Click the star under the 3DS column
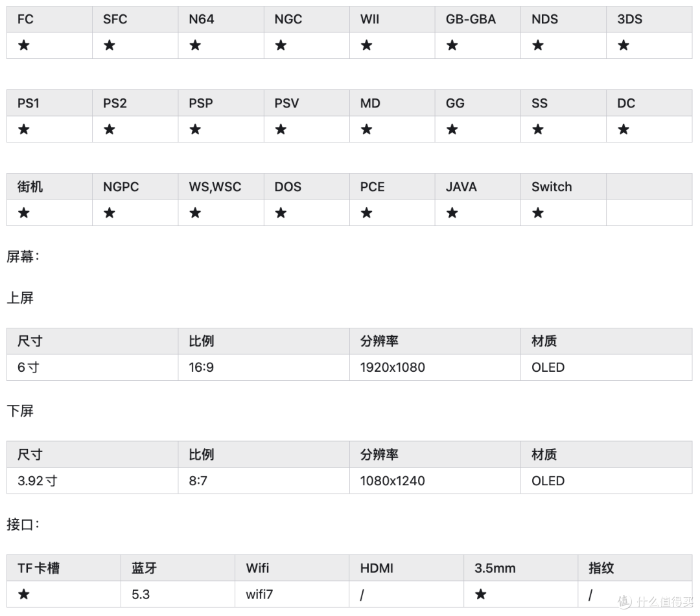 (624, 45)
